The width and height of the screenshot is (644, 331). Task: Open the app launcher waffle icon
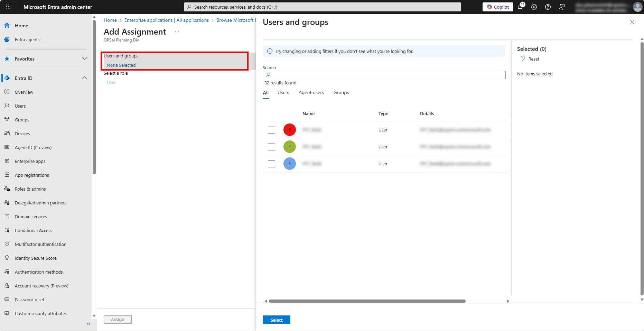(x=8, y=7)
